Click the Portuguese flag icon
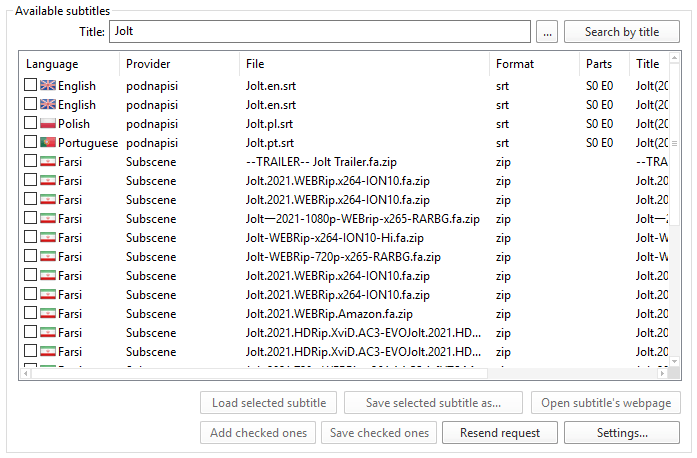The height and width of the screenshot is (458, 697). 48,142
